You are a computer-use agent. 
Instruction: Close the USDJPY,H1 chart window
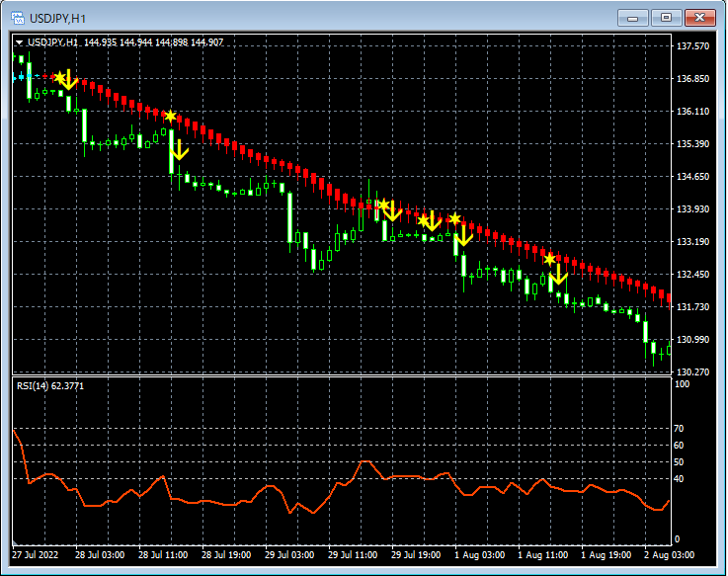[x=699, y=18]
